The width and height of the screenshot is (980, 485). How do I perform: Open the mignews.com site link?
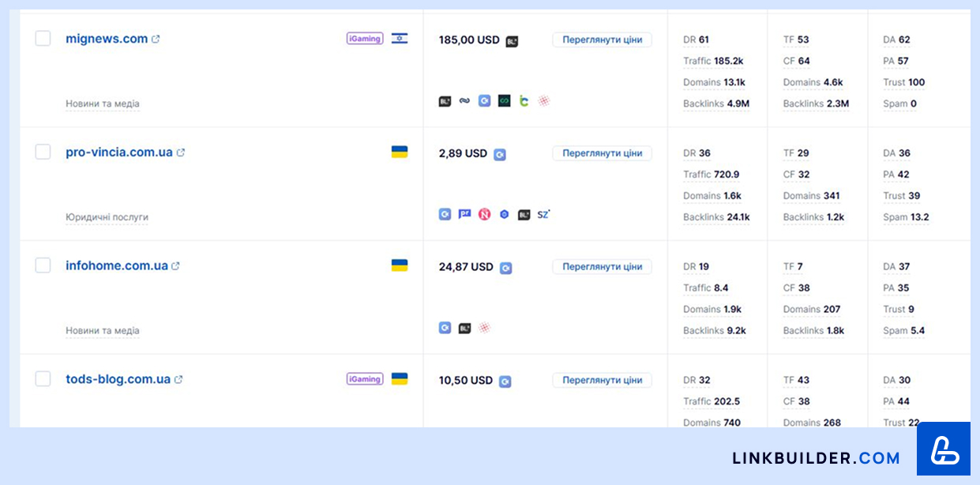[x=107, y=39]
